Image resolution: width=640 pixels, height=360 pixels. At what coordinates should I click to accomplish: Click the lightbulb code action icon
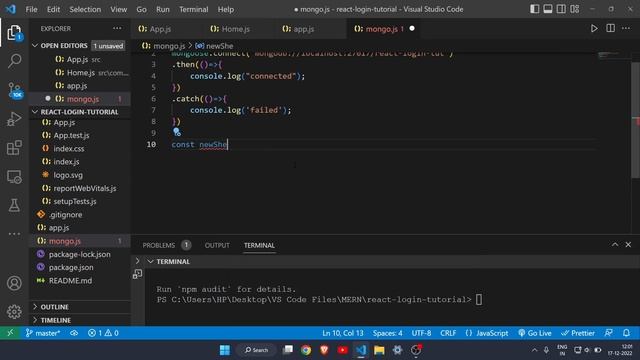click(x=176, y=132)
